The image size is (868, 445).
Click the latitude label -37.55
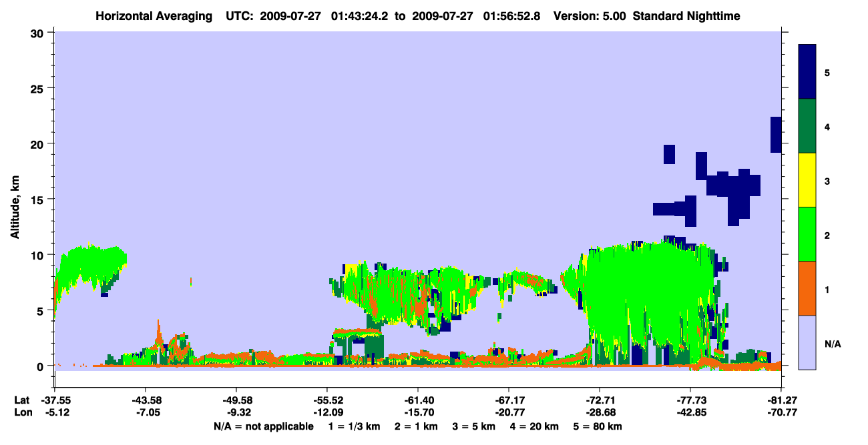coord(54,400)
